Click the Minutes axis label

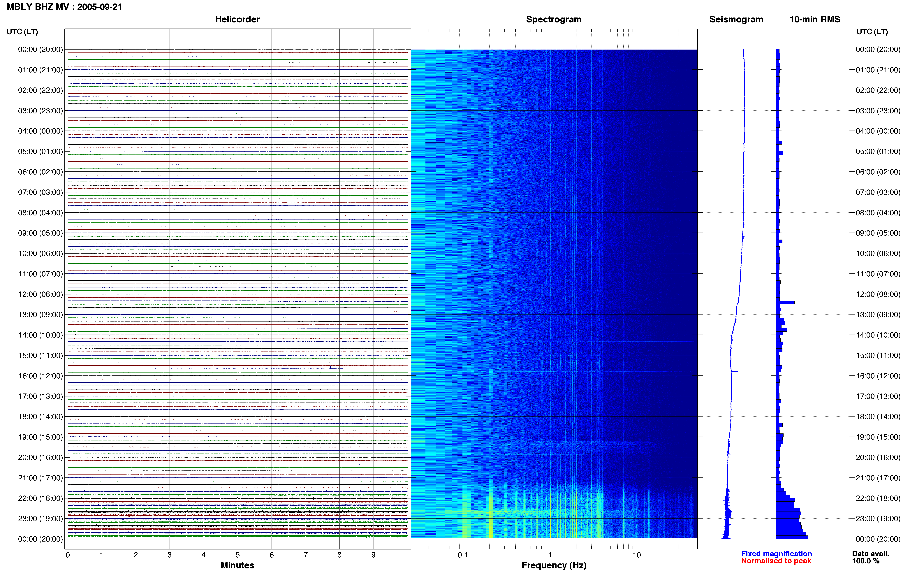(237, 565)
